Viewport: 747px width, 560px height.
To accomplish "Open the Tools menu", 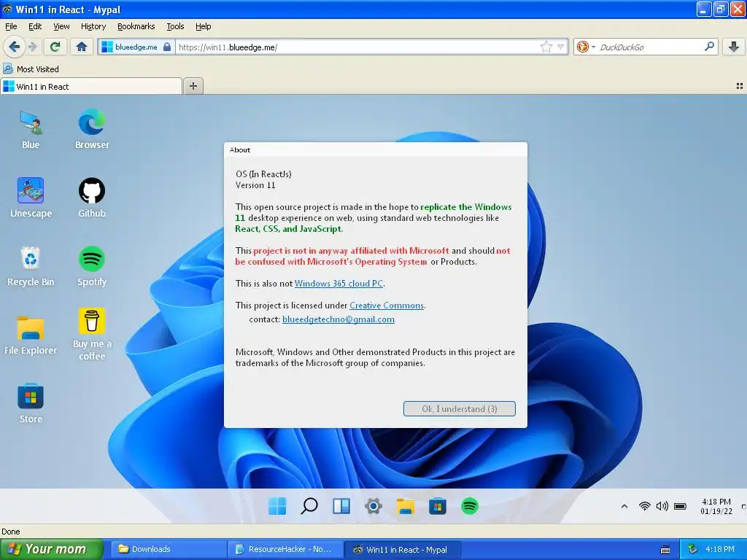I will click(175, 26).
